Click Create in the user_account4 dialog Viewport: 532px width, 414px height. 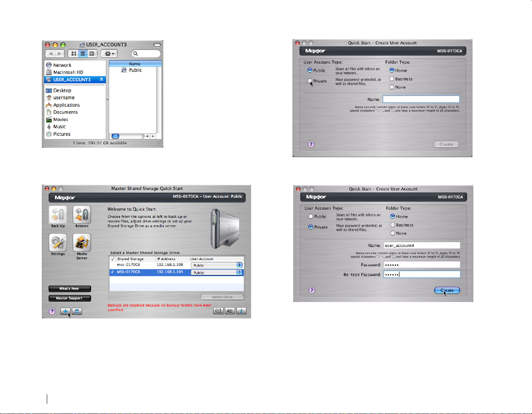(x=447, y=290)
